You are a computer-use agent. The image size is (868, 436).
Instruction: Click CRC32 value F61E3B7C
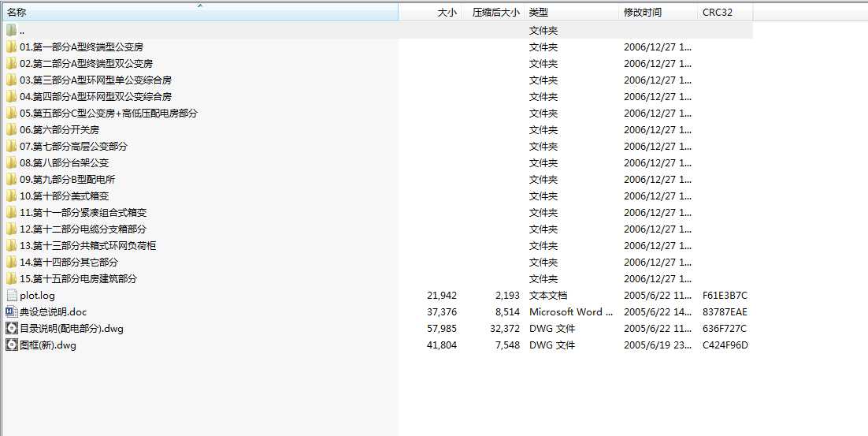[725, 296]
